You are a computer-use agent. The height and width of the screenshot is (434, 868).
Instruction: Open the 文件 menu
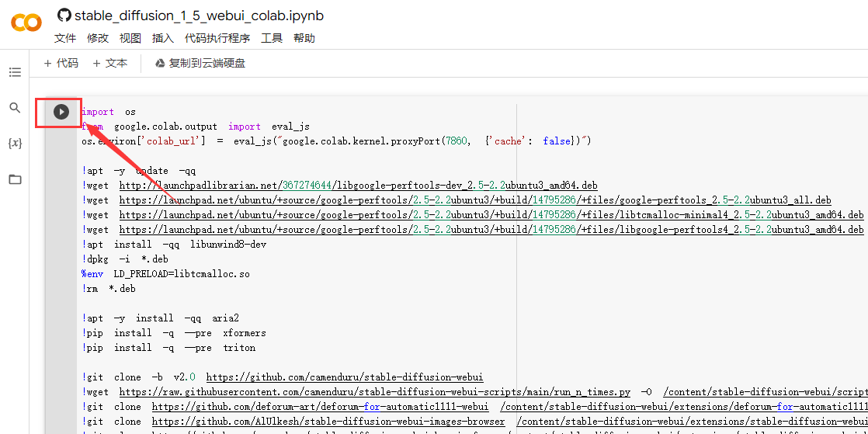coord(65,38)
